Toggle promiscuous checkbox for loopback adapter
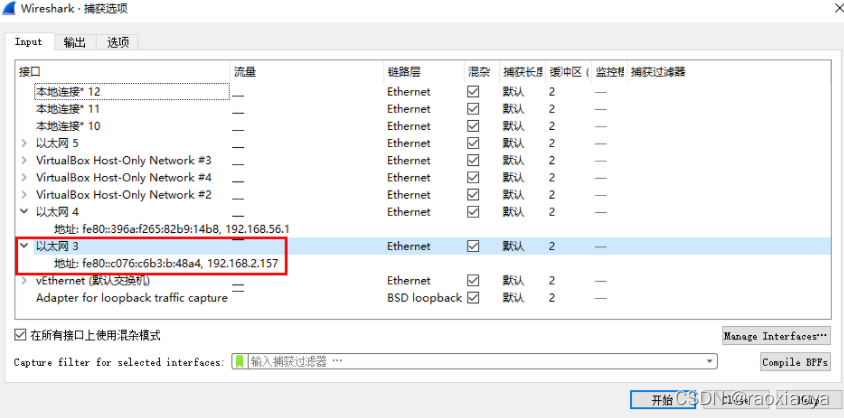 [473, 297]
